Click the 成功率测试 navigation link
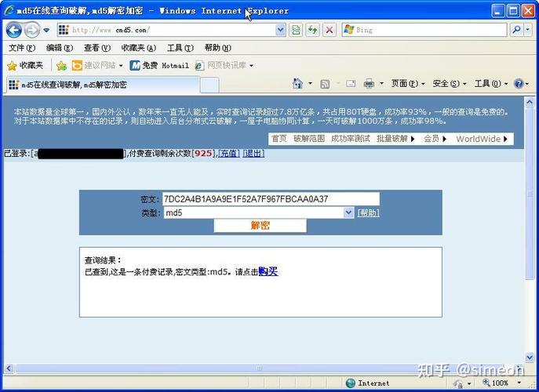This screenshot has width=539, height=392. point(350,139)
